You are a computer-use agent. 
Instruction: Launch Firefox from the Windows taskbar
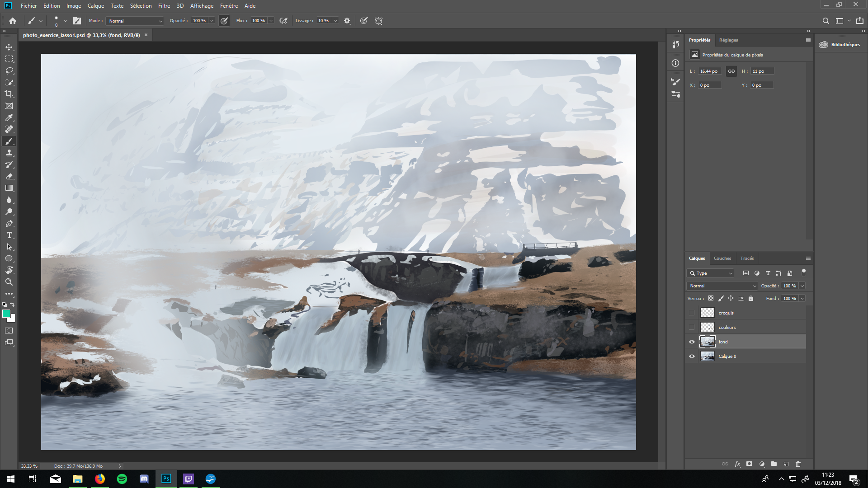coord(100,479)
